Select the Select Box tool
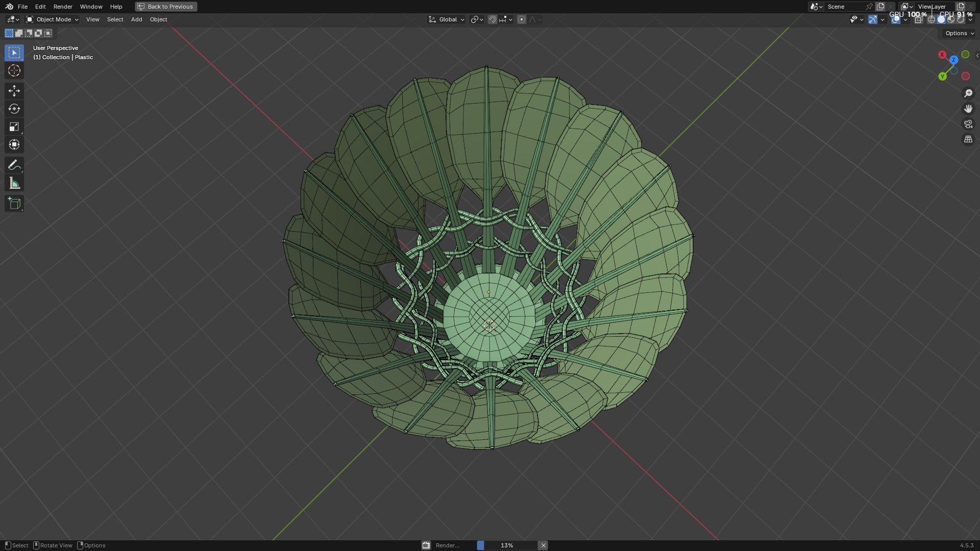Screen dimensions: 980x551 tap(14, 53)
